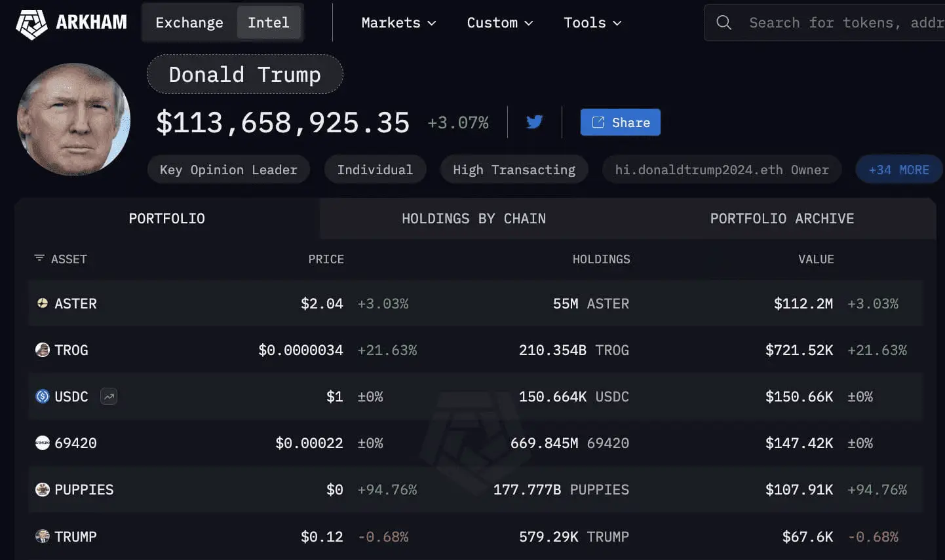945x560 pixels.
Task: Open the Custom dropdown menu
Action: click(x=499, y=22)
